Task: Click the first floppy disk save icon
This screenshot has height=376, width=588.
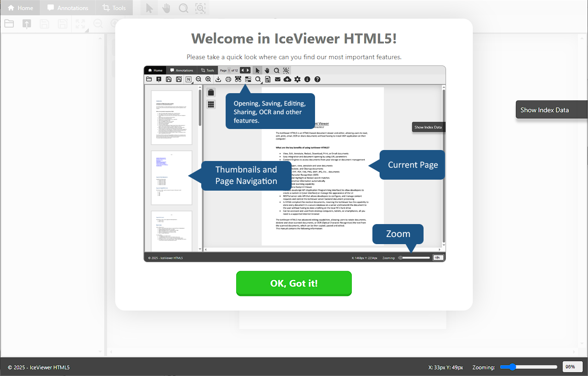Action: pos(44,24)
